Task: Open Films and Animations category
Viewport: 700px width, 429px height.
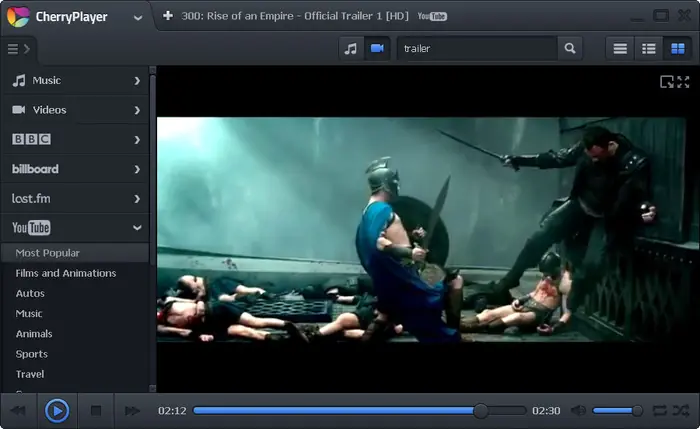Action: coord(66,273)
